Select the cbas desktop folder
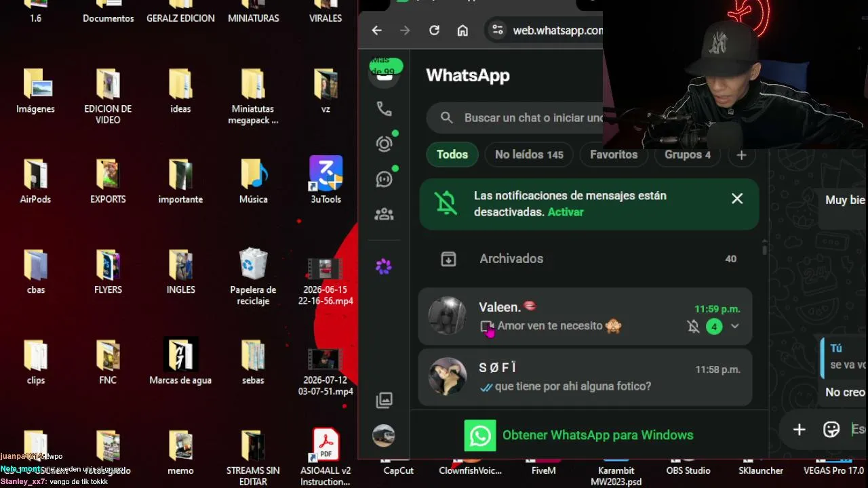The width and height of the screenshot is (868, 488). [x=36, y=272]
